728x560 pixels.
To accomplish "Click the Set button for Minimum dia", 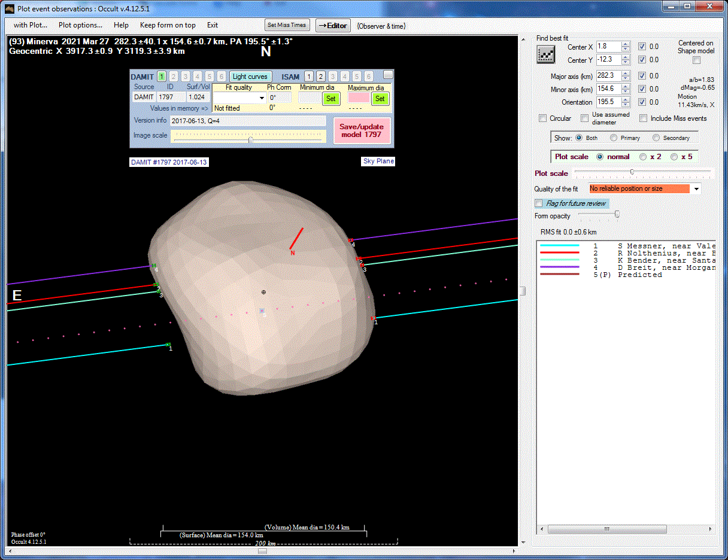I will 330,99.
